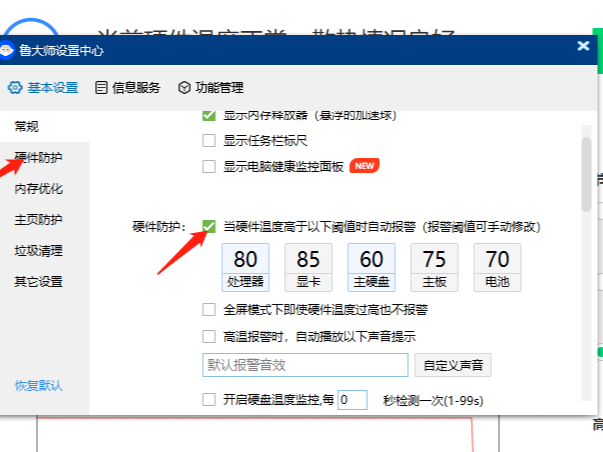Screen dimensions: 603x452
Task: Click the 处理器 threshold box showing 80
Action: click(245, 267)
